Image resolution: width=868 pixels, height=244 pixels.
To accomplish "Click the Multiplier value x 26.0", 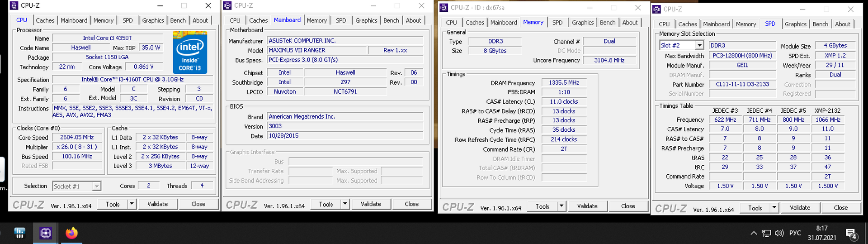I will coord(77,147).
